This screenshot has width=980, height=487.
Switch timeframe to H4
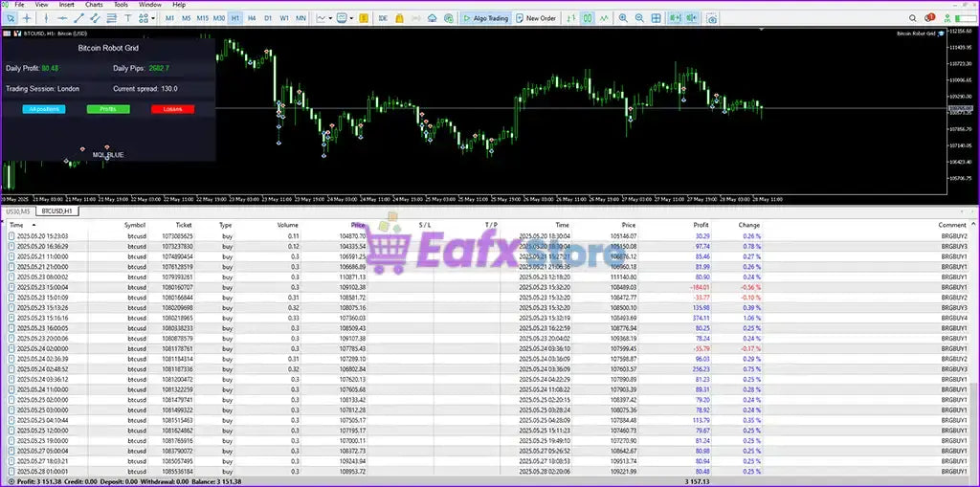pyautogui.click(x=252, y=18)
